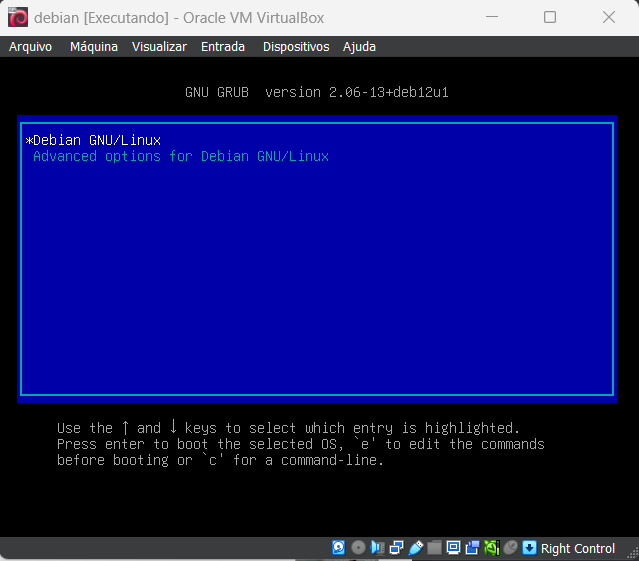The width and height of the screenshot is (639, 561).
Task: Select the Debian GNU/Linux boot entry
Action: point(317,140)
